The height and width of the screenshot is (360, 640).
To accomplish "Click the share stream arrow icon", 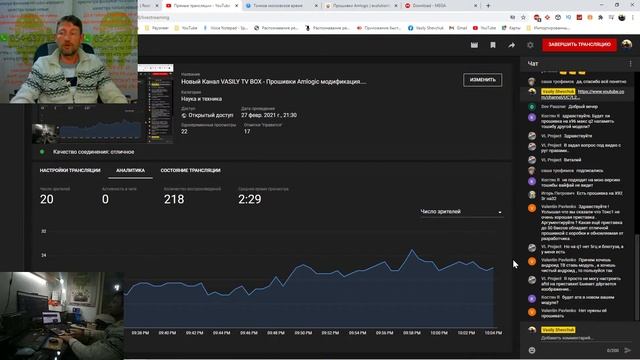I will tap(511, 45).
